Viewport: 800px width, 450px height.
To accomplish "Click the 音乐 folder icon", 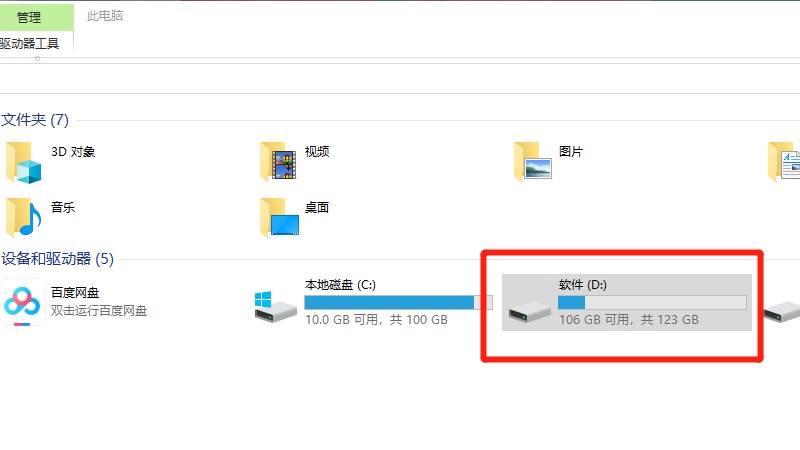I will 23,217.
